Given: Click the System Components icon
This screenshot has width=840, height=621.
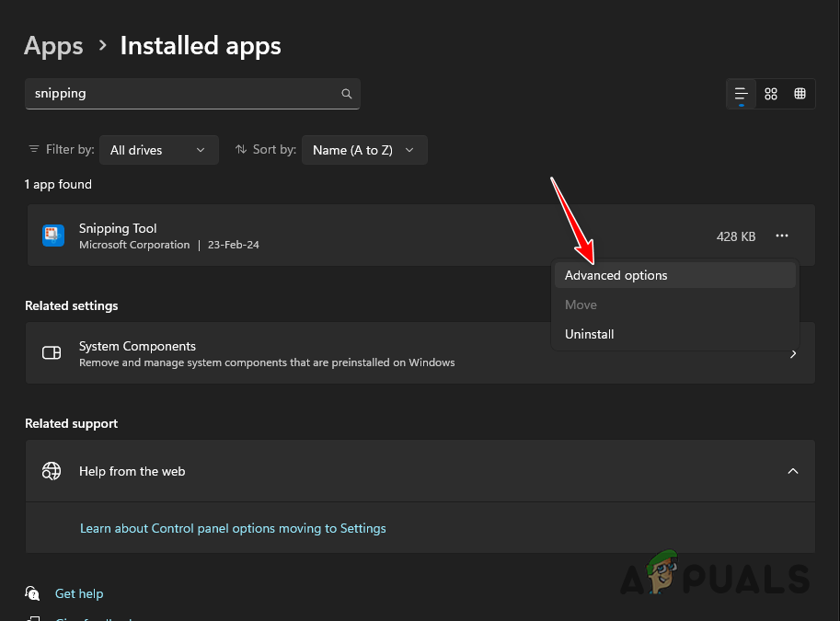Looking at the screenshot, I should point(51,352).
